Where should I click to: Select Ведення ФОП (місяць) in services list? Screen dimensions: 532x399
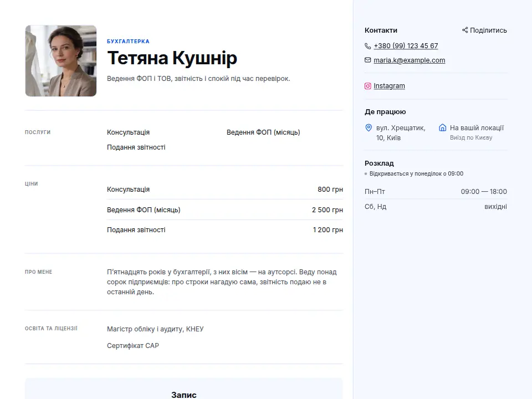(263, 132)
